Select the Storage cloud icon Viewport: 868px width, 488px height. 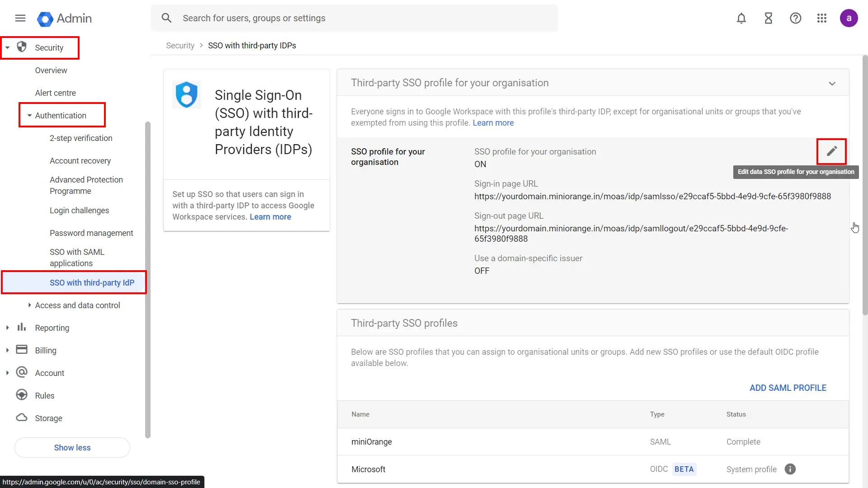21,418
